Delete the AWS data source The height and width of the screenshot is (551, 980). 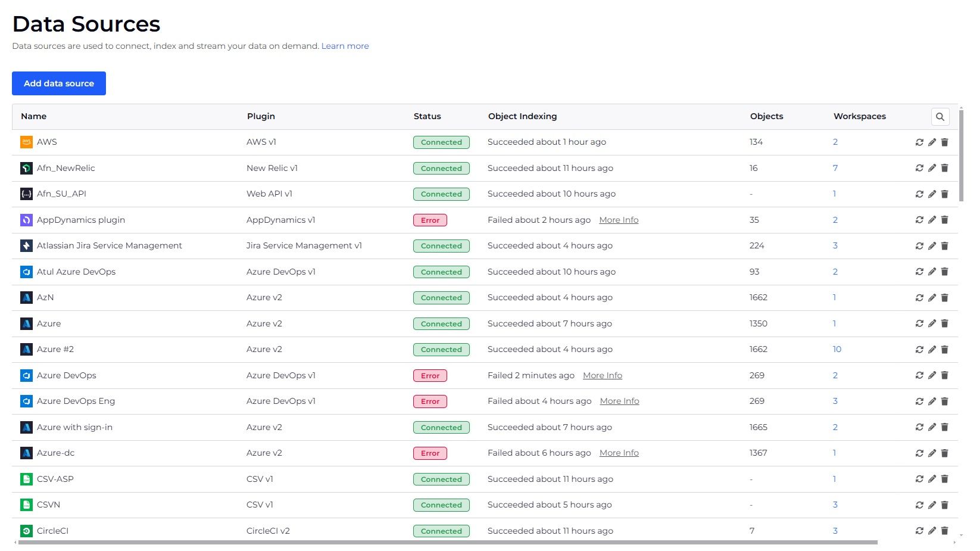tap(944, 142)
